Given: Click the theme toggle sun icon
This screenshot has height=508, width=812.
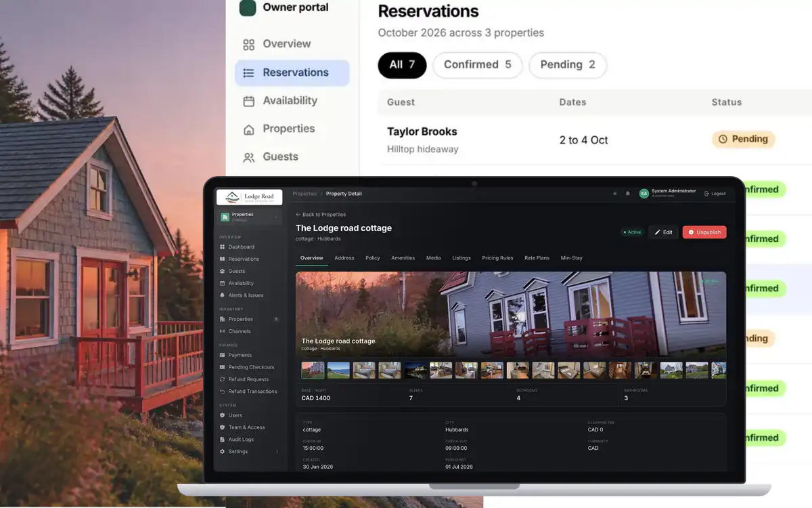Looking at the screenshot, I should tap(614, 194).
